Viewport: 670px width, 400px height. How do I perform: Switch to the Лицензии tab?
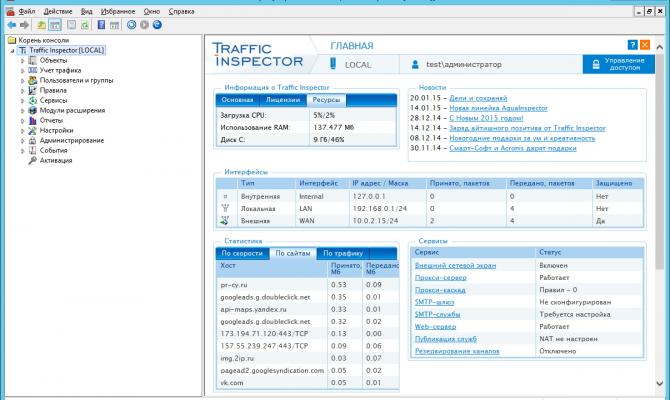pyautogui.click(x=283, y=100)
